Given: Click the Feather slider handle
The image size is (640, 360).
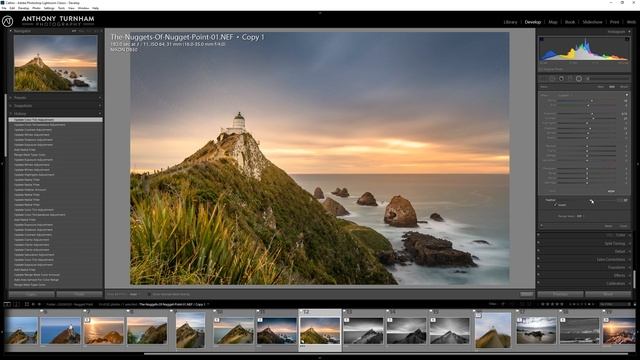Looking at the screenshot, I should (x=591, y=200).
